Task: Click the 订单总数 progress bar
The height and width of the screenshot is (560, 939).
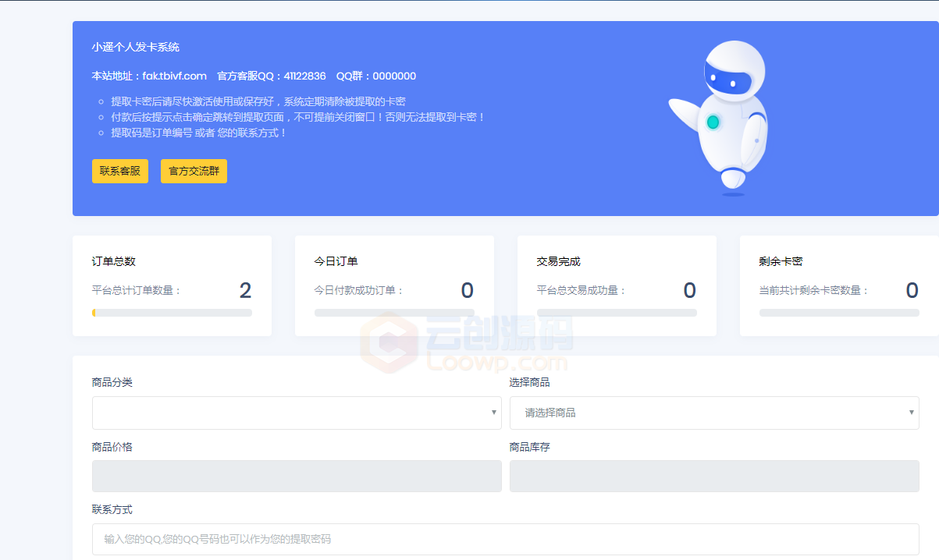Action: (x=172, y=313)
